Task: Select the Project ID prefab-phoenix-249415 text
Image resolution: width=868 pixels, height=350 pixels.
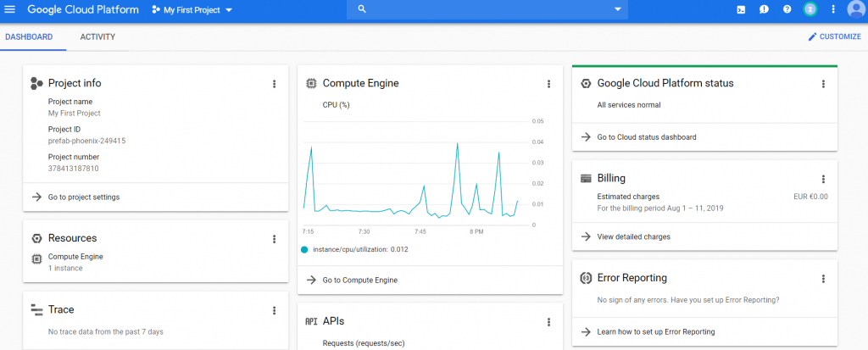Action: [x=87, y=142]
